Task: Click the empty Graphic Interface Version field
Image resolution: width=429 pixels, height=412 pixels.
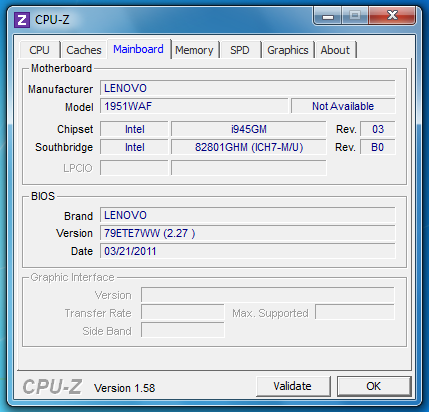Action: (268, 295)
